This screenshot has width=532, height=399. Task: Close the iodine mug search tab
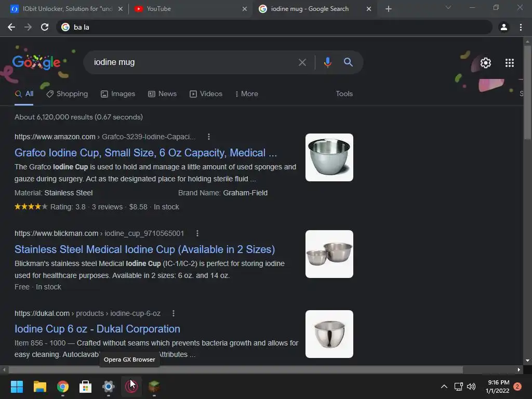pyautogui.click(x=369, y=9)
